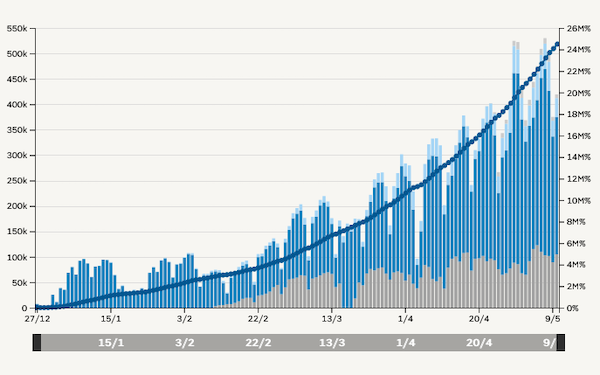
Task: Click the 12M% right axis label
Action: pos(579,179)
